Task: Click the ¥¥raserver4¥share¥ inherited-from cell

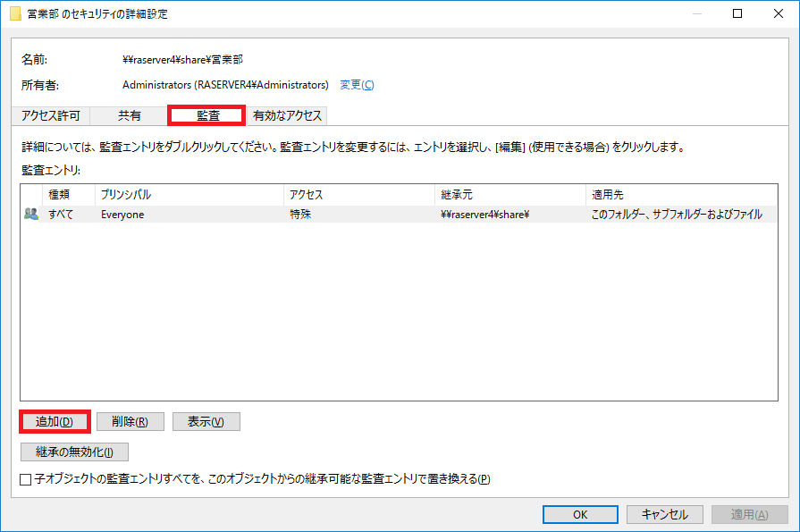Action: click(x=485, y=215)
